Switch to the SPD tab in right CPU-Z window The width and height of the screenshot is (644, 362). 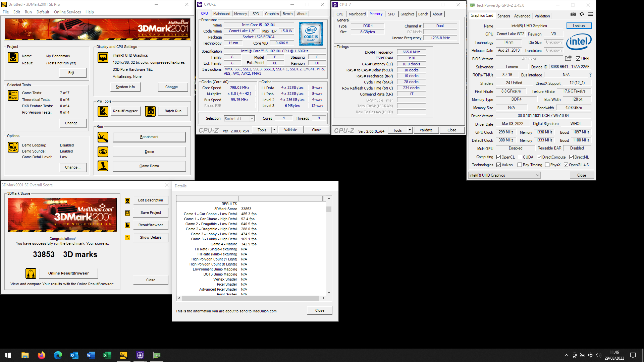click(x=391, y=14)
